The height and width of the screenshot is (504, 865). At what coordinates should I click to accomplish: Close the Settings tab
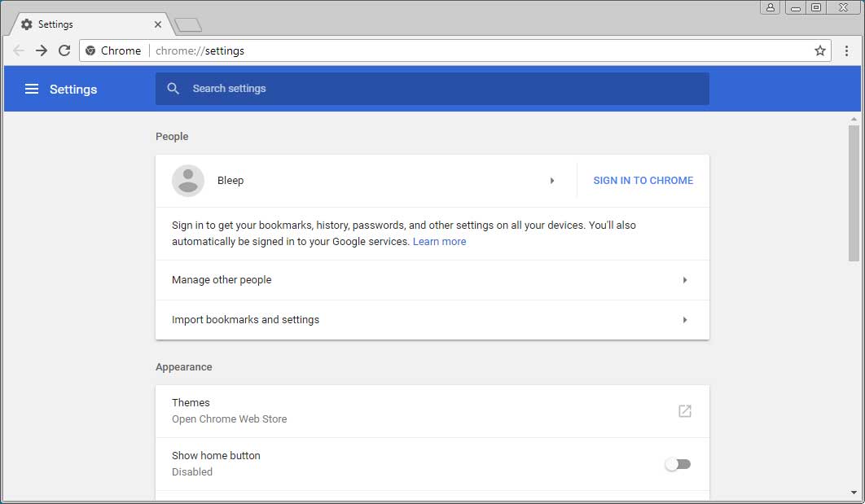[x=158, y=24]
